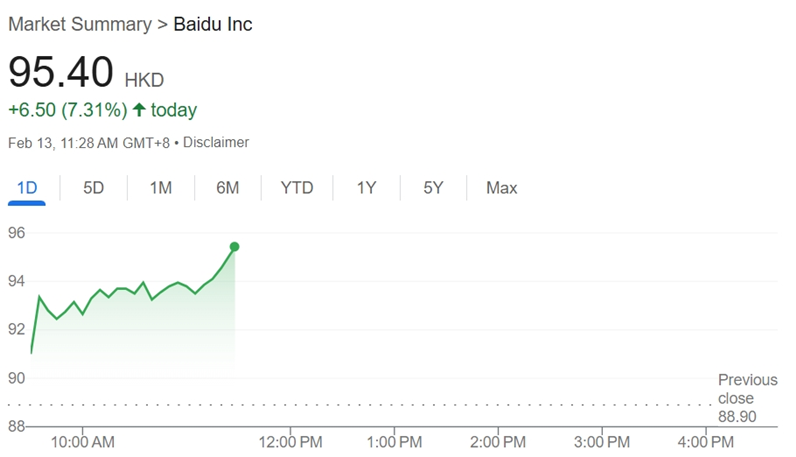This screenshot has height=457, width=796.
Task: Click the 10:00 AM axis label
Action: pyautogui.click(x=83, y=442)
